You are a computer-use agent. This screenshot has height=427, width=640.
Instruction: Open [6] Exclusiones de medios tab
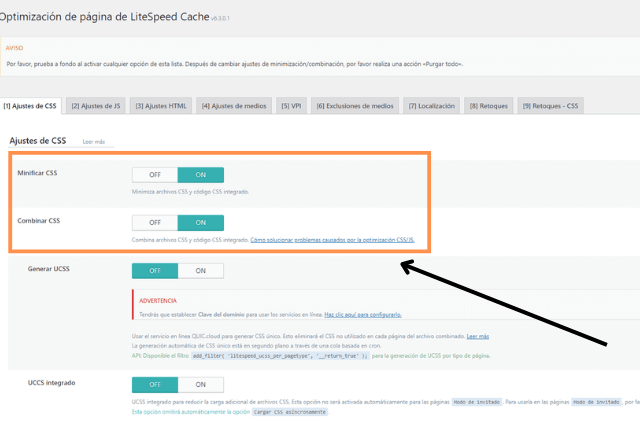[x=355, y=106]
